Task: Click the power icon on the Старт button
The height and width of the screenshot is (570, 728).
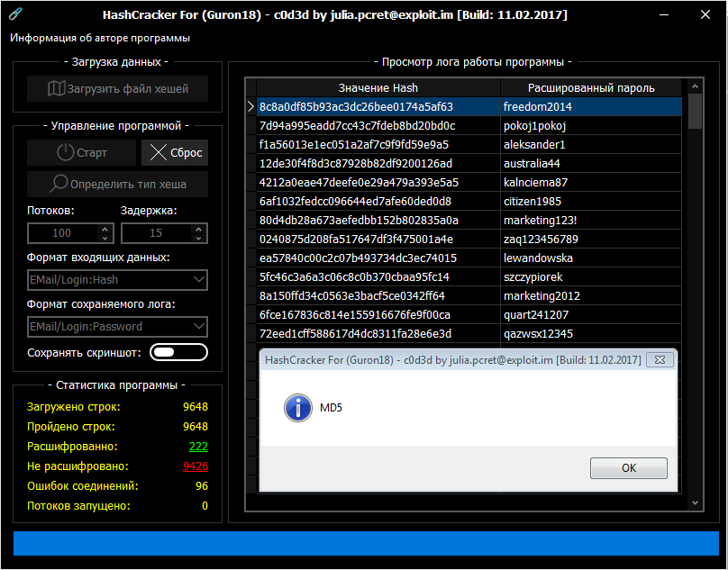Action: pos(66,152)
